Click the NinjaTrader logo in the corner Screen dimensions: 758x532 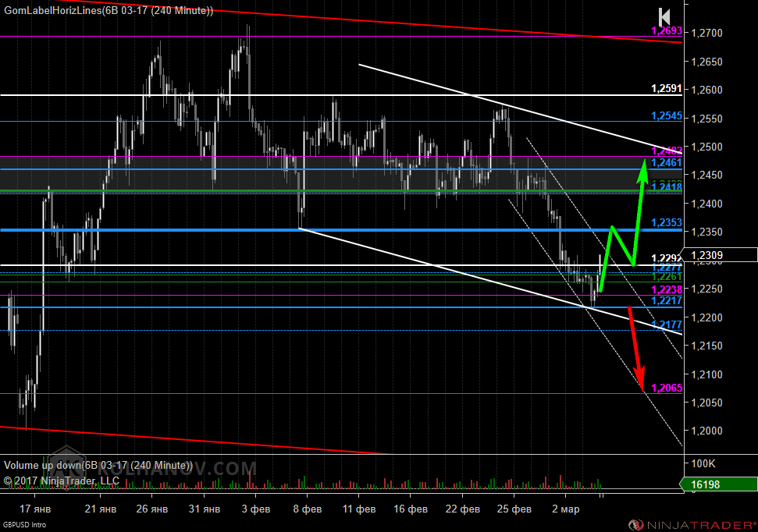692,525
